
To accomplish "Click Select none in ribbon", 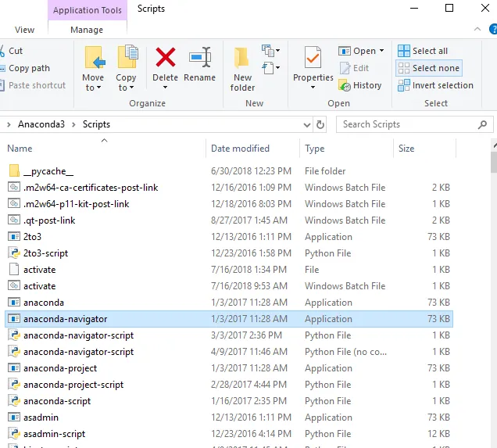I will click(x=428, y=68).
